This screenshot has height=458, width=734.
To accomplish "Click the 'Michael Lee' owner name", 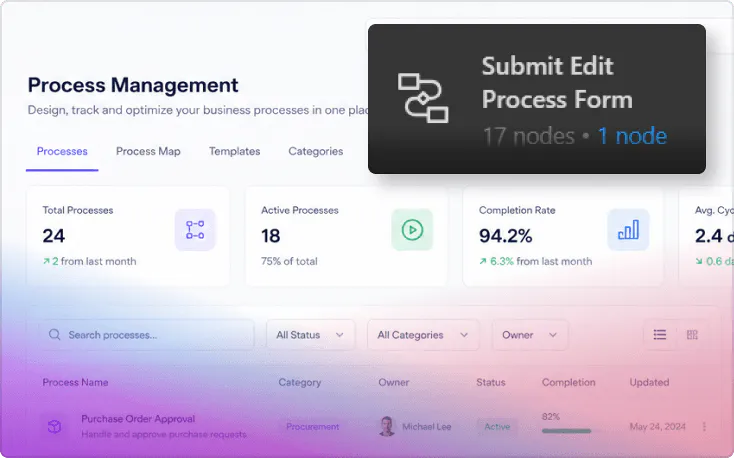I will pyautogui.click(x=427, y=427).
